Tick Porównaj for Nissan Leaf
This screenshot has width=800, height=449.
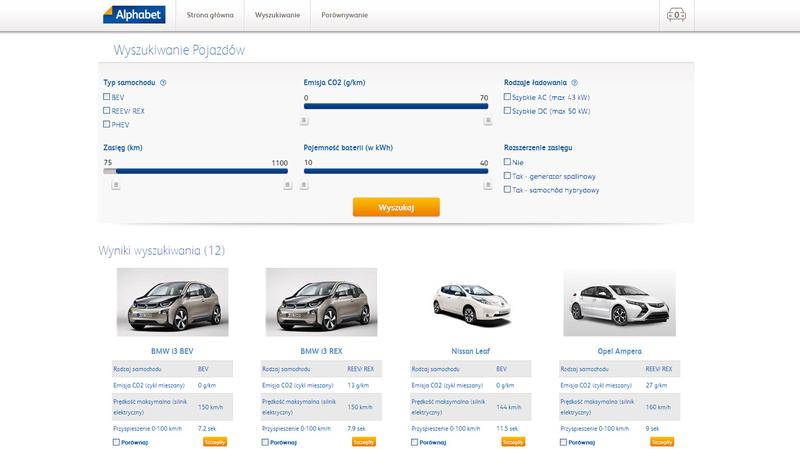tap(415, 442)
